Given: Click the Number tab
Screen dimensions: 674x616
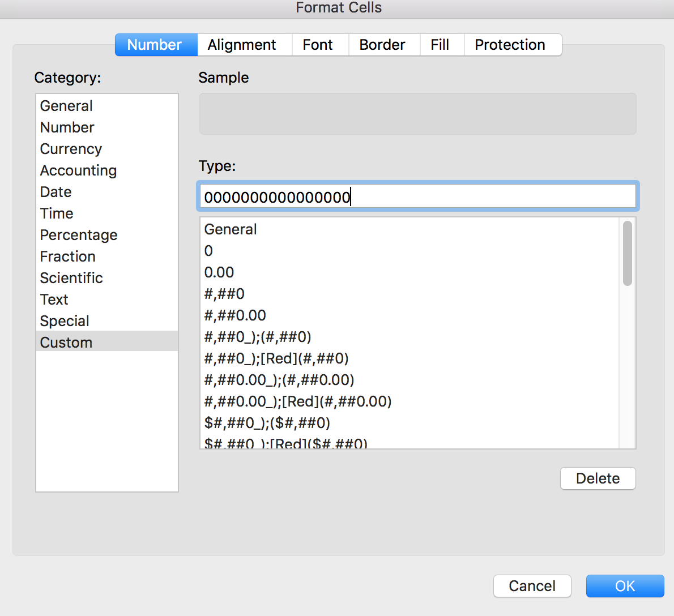Looking at the screenshot, I should (x=155, y=45).
